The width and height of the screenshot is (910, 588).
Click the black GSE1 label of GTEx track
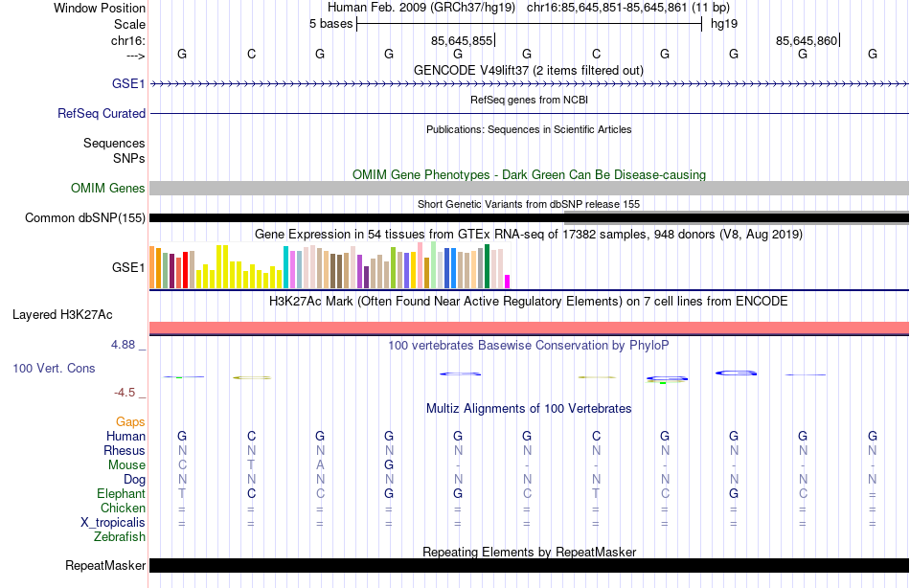pyautogui.click(x=128, y=267)
